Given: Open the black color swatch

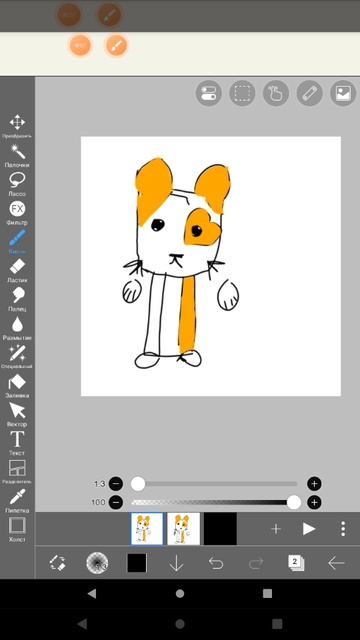Looking at the screenshot, I should [x=137, y=563].
